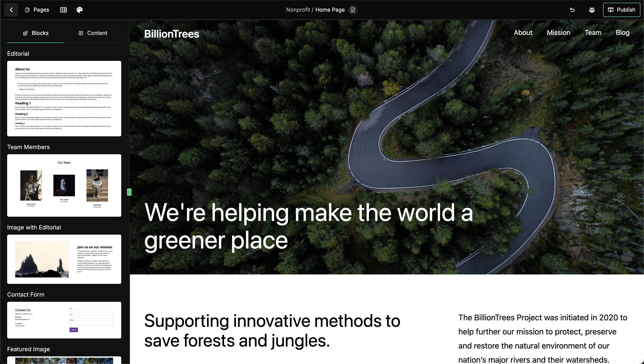Screen dimensions: 644x364
Task: Switch to the Blocks tab
Action: pos(36,33)
